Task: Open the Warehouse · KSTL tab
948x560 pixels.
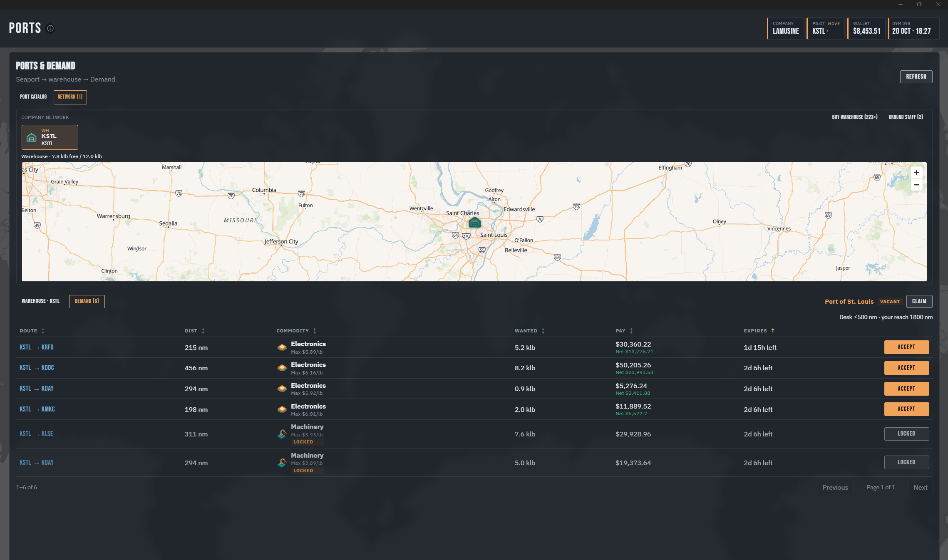Action: click(40, 301)
